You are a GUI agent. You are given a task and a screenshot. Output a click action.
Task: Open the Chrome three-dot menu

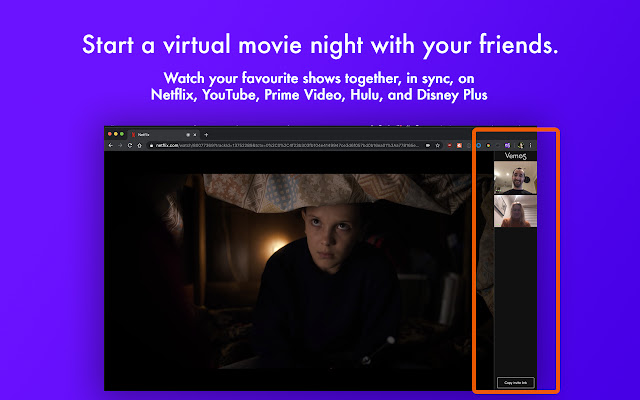pyautogui.click(x=530, y=145)
